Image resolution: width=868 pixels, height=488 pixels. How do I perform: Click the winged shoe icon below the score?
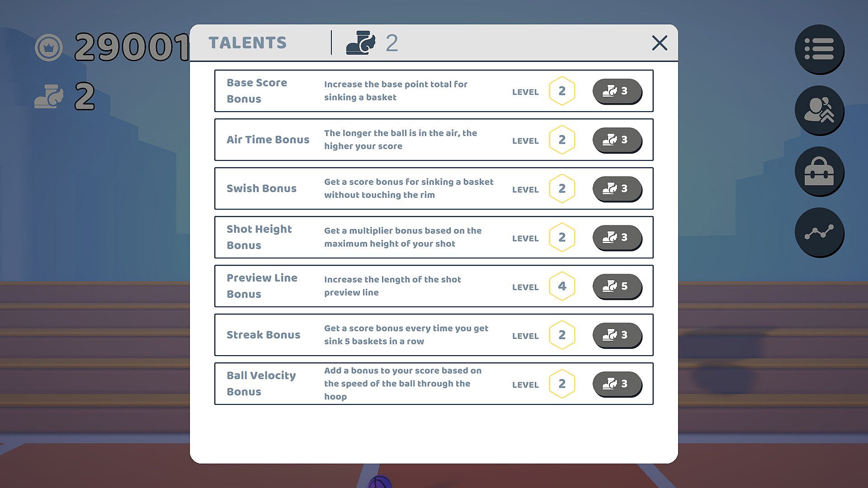click(49, 96)
